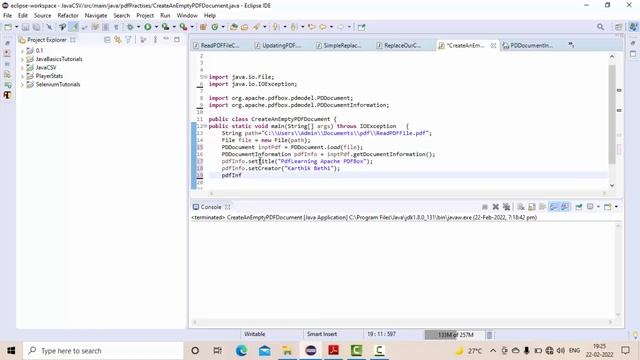Click the green Run button in toolbar
640x360 pixels.
tap(148, 27)
